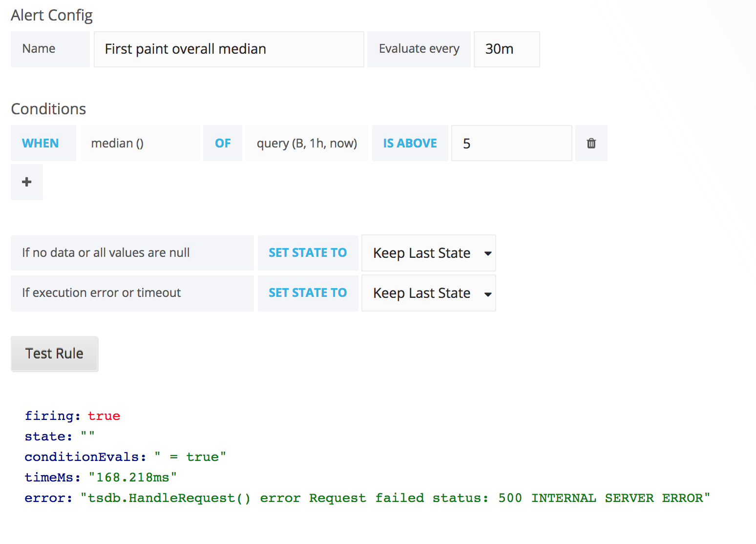The height and width of the screenshot is (544, 756).
Task: Click the "OF" segment in the condition
Action: tap(222, 143)
